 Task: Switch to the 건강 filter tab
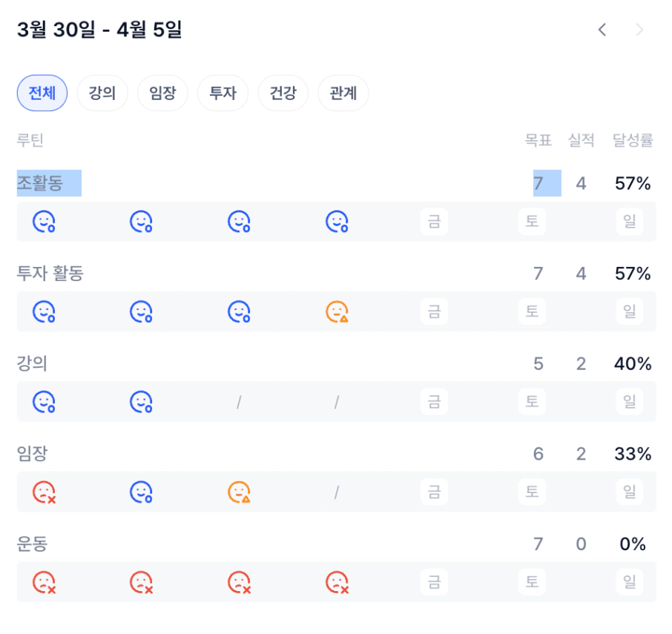(283, 93)
